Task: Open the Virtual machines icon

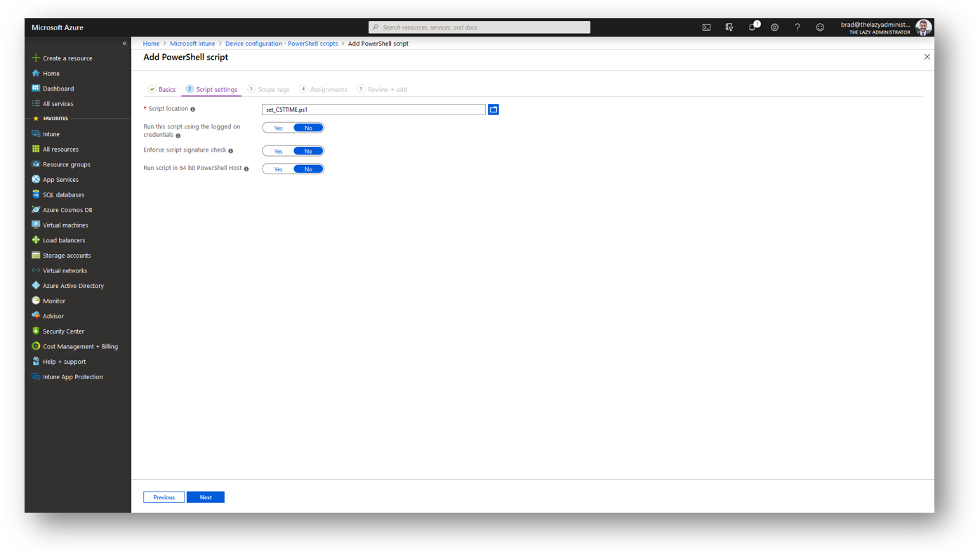Action: 36,225
